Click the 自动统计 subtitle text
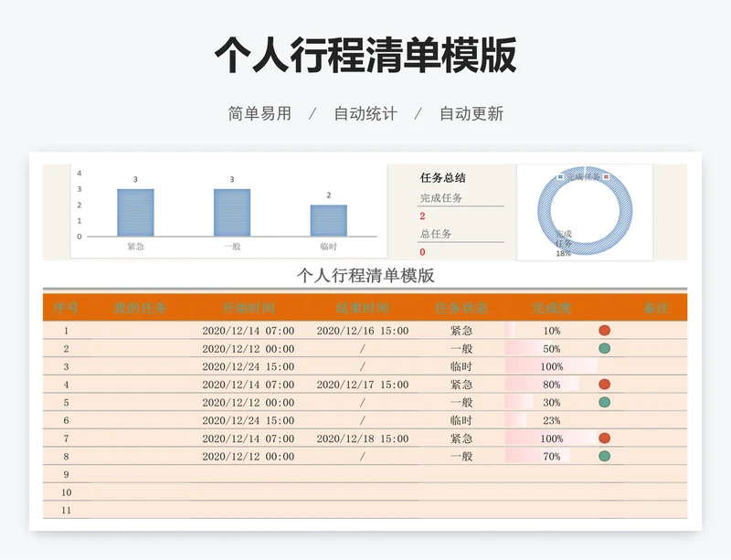 [x=365, y=113]
